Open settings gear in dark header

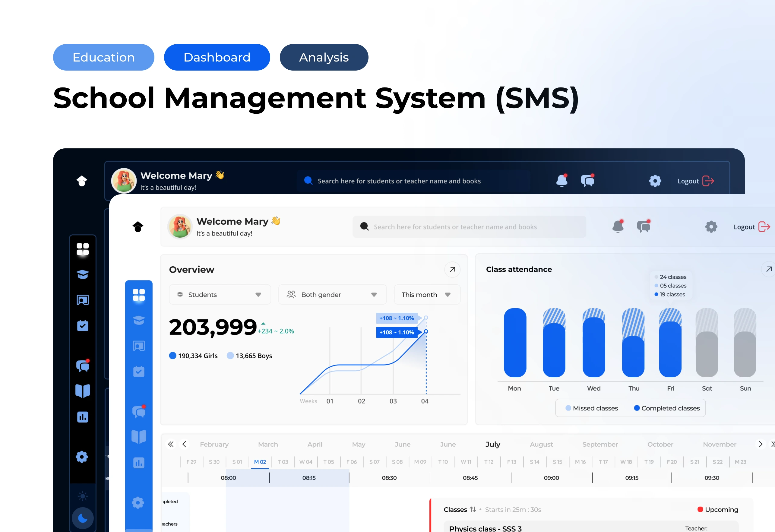point(655,181)
